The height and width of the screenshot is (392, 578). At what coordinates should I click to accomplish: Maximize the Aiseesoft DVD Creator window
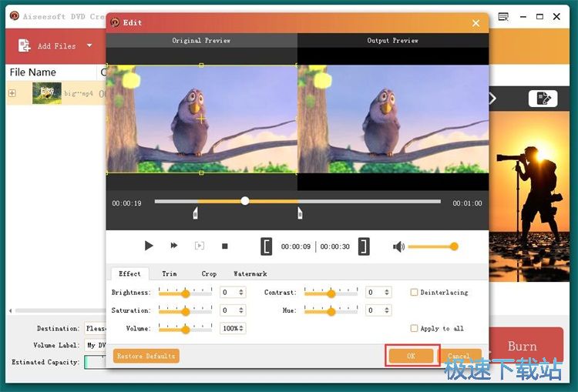pyautogui.click(x=539, y=17)
